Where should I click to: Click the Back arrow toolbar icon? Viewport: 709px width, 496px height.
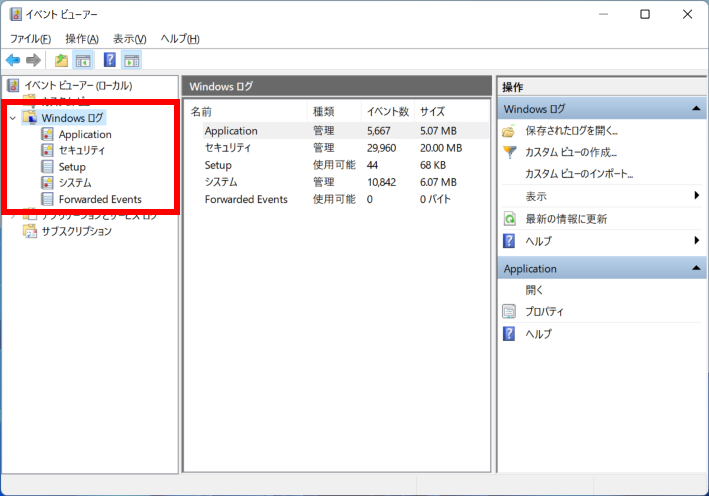pyautogui.click(x=13, y=60)
